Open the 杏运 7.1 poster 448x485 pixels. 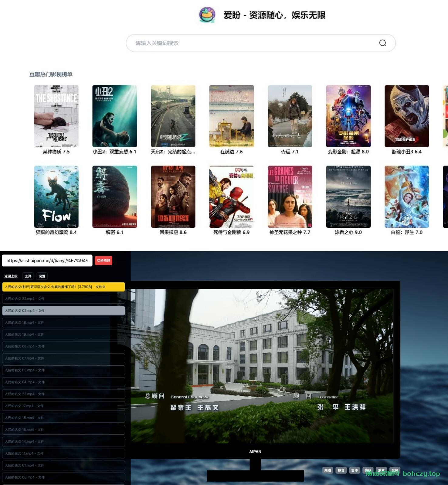point(290,116)
